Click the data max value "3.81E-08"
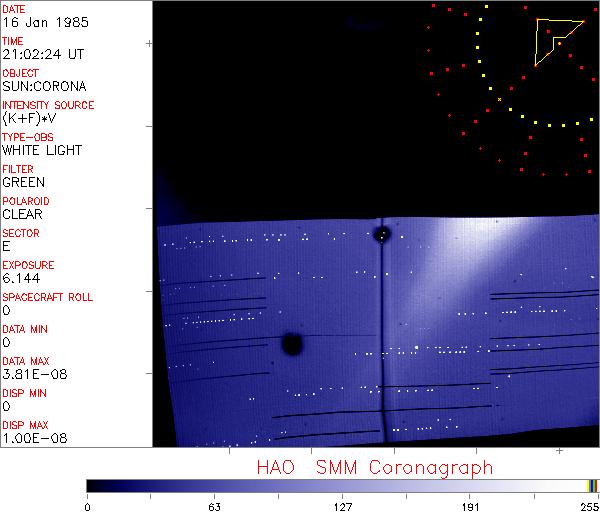This screenshot has width=600, height=512. click(x=31, y=375)
